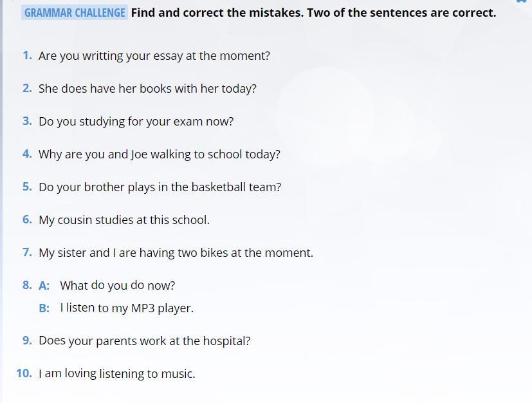This screenshot has width=532, height=403.
Task: Click the number 1 item marker
Action: pyautogui.click(x=27, y=56)
